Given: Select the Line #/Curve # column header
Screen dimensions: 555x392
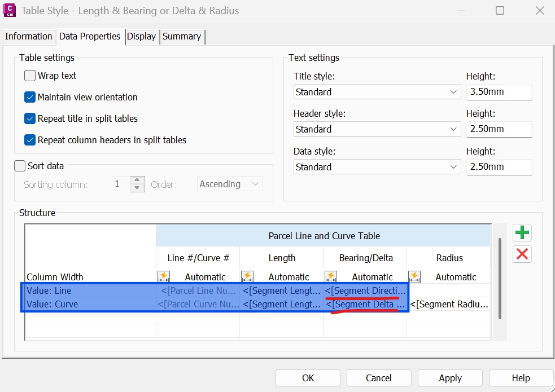Looking at the screenshot, I should [198, 258].
